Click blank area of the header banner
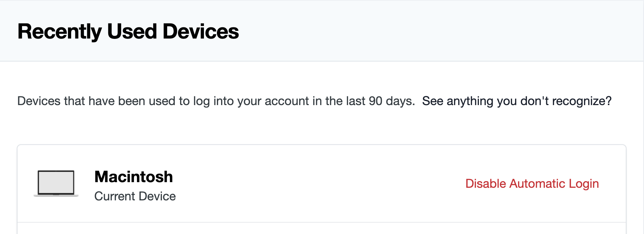 coord(438,32)
